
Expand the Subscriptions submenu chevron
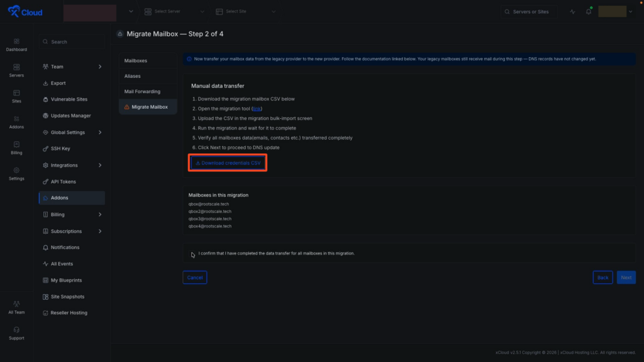100,231
